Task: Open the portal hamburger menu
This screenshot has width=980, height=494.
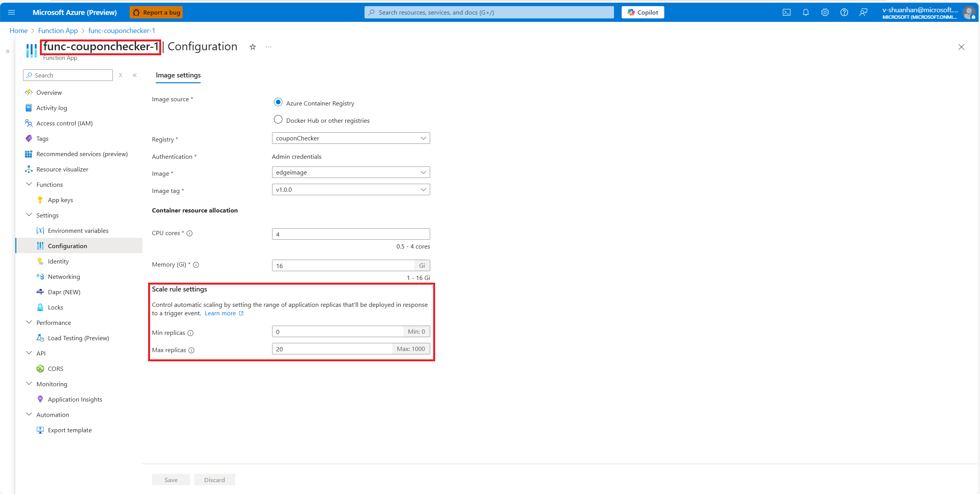Action: (12, 12)
